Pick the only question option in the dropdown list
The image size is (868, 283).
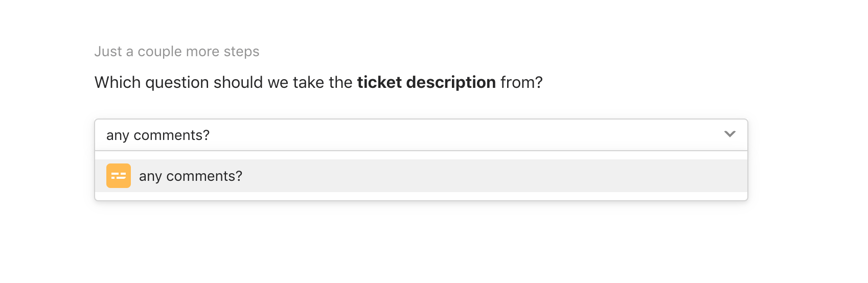point(421,176)
